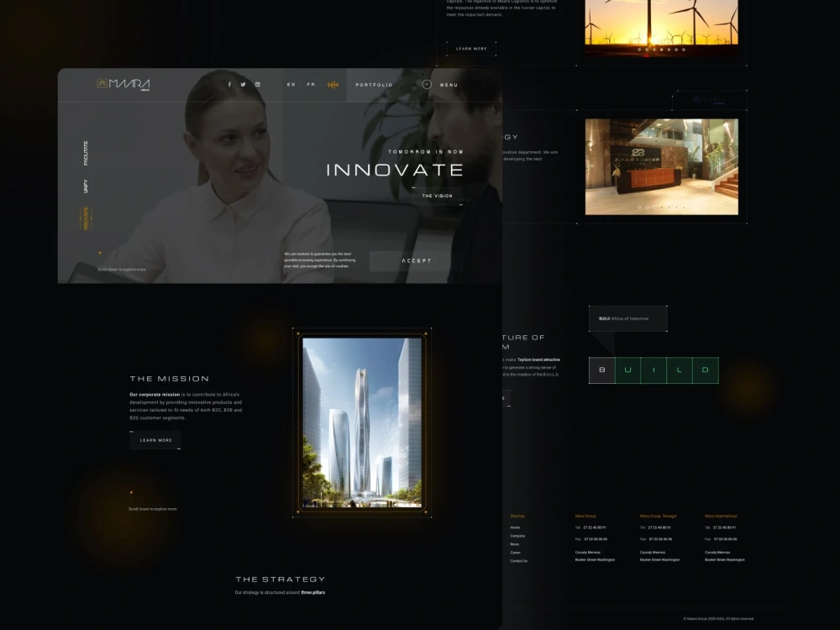Select the Innovate vertical slide tab

(86, 218)
